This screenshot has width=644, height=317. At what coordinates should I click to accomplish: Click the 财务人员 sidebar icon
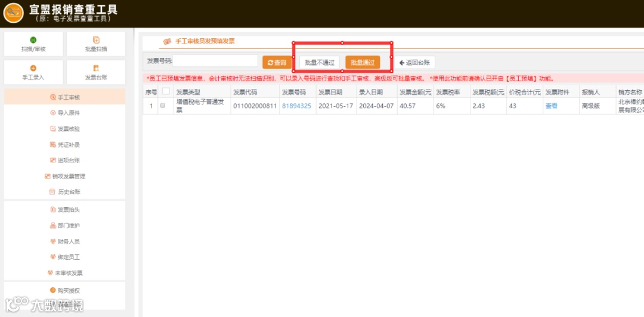pyautogui.click(x=52, y=241)
